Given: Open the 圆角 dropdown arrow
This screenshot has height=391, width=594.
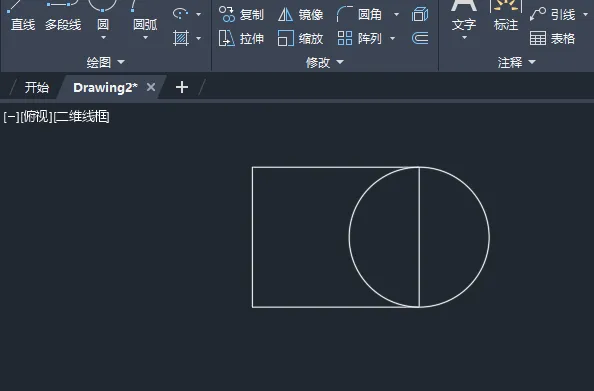Looking at the screenshot, I should pos(397,14).
